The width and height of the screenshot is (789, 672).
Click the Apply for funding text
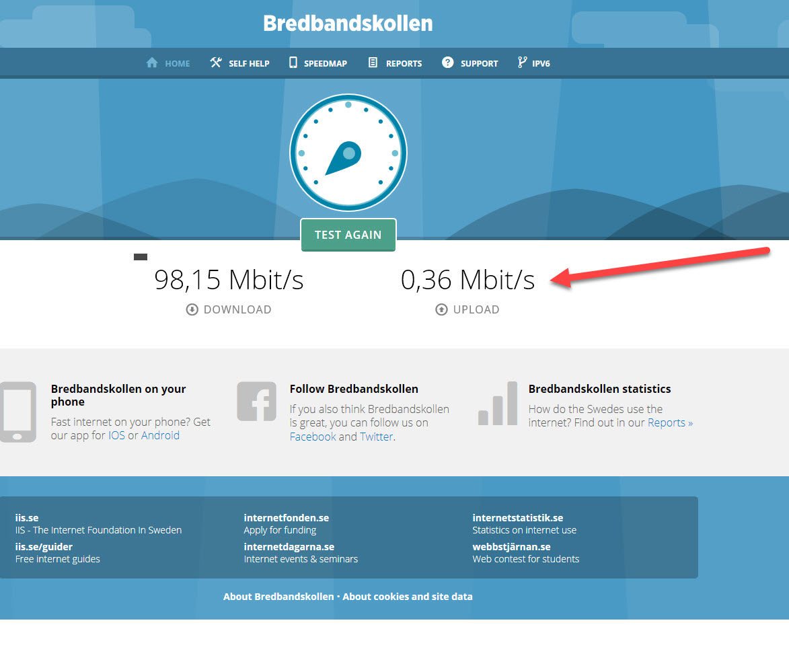[280, 530]
